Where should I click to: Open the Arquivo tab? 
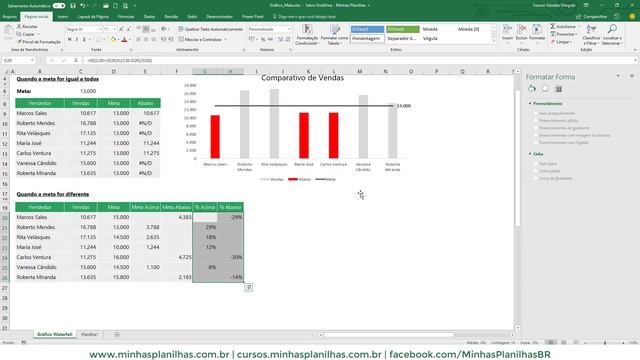[9, 16]
